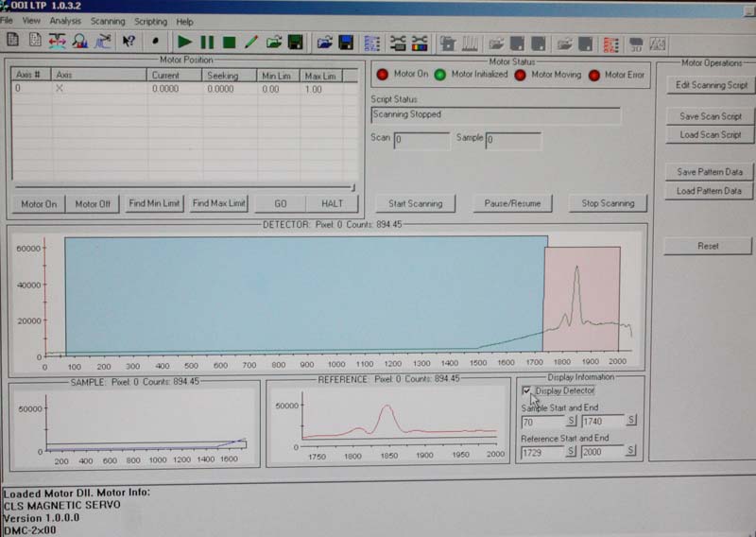Click the Reset button
756x537 pixels.
tap(708, 246)
